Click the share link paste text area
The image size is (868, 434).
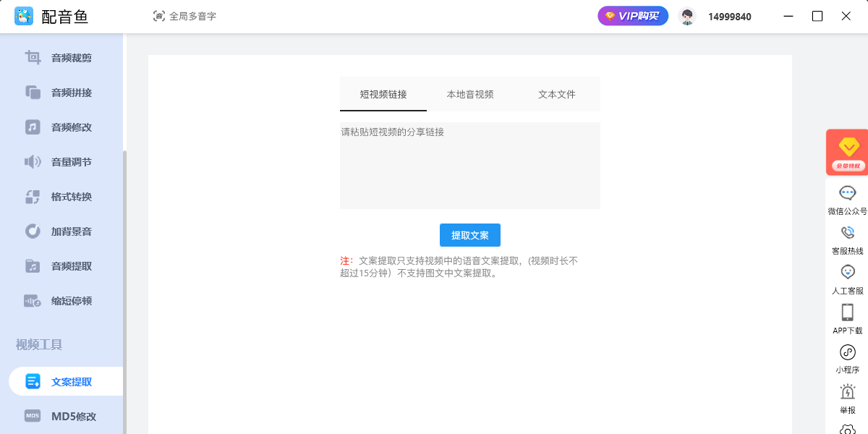[x=470, y=166]
